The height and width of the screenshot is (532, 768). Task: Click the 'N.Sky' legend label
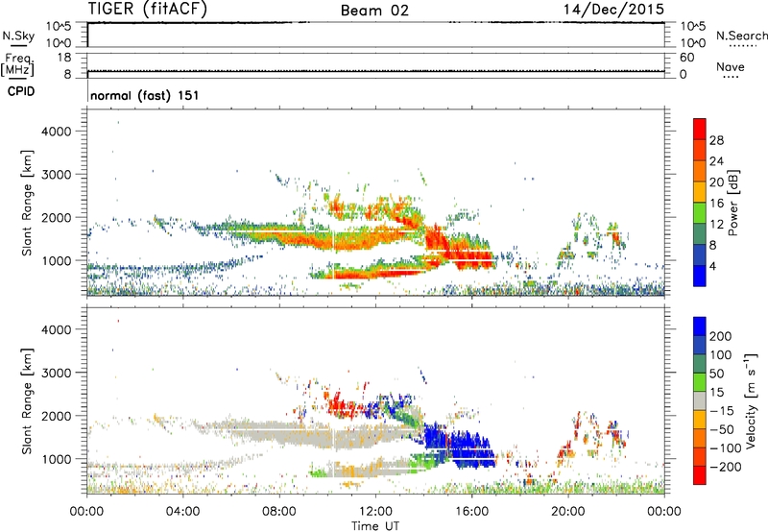point(18,36)
